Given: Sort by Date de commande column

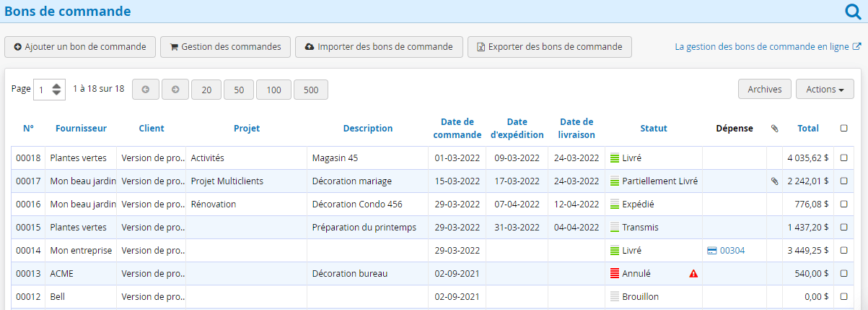Looking at the screenshot, I should click(x=457, y=129).
